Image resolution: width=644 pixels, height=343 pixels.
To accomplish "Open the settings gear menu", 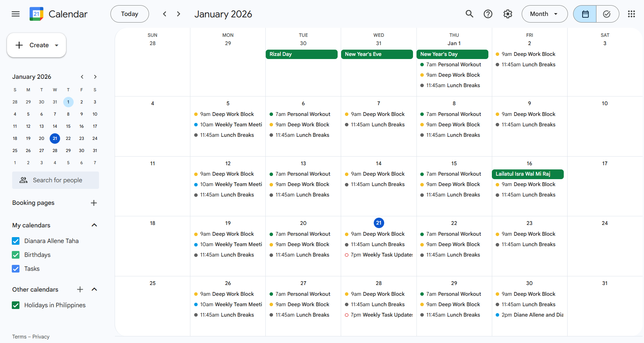I will point(508,14).
